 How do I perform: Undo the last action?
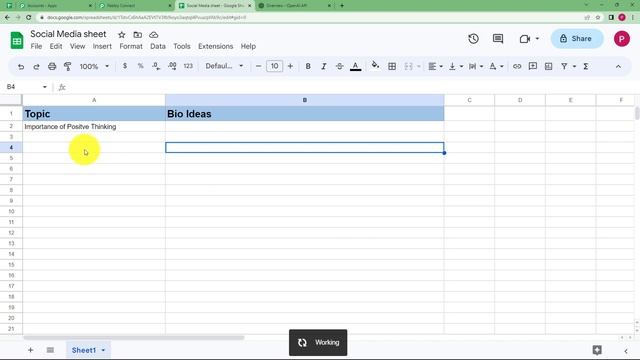click(x=21, y=67)
